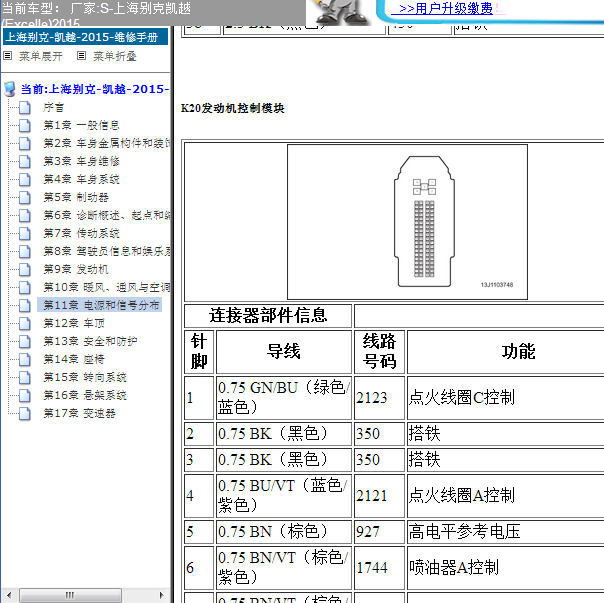Click the page icon next to 第14章 座椅

tap(25, 359)
